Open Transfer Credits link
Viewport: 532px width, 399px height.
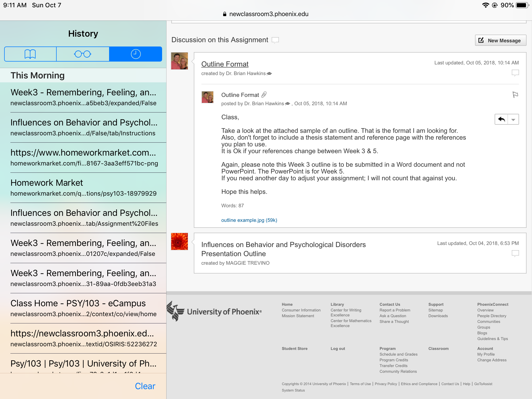click(x=394, y=366)
